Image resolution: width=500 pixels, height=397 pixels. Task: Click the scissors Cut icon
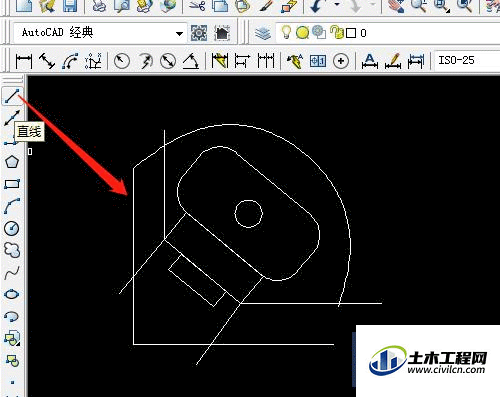[197, 6]
